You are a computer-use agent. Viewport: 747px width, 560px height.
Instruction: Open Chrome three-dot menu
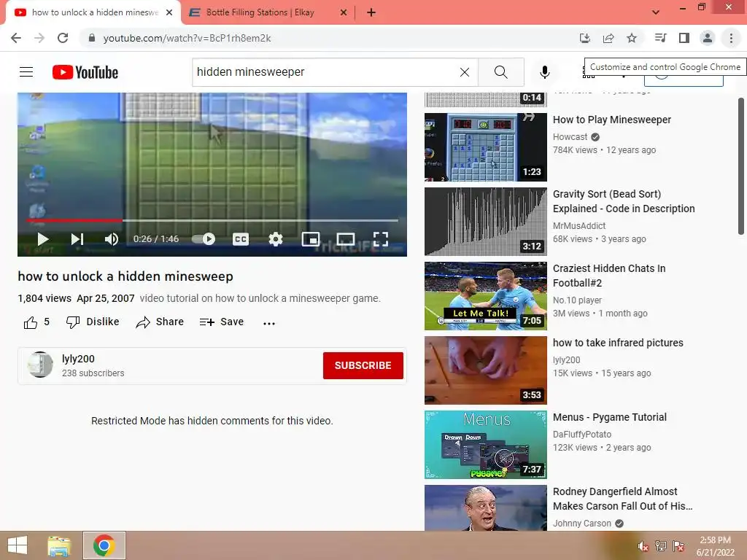click(x=731, y=38)
